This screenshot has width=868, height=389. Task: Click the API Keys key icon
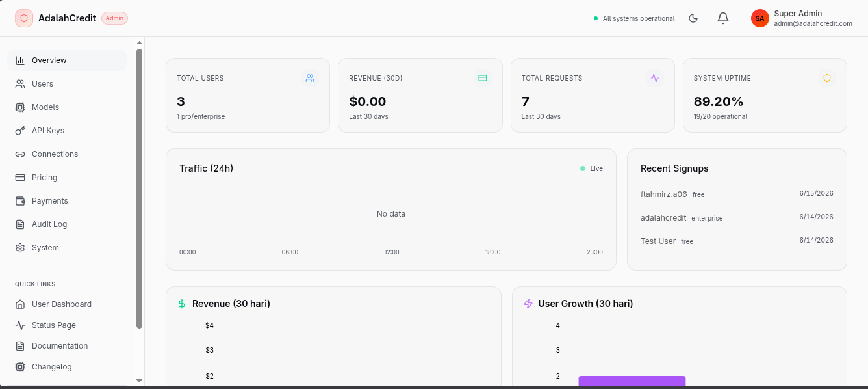click(20, 131)
